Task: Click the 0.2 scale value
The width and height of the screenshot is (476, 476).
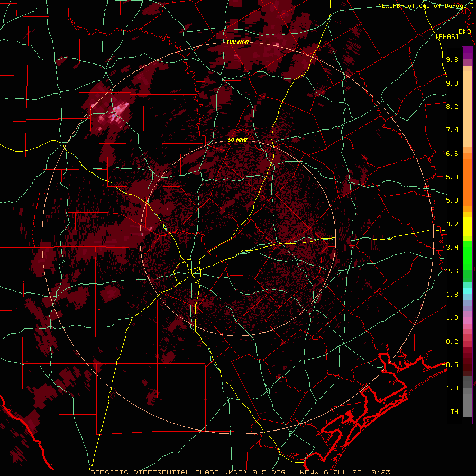Action: click(452, 342)
